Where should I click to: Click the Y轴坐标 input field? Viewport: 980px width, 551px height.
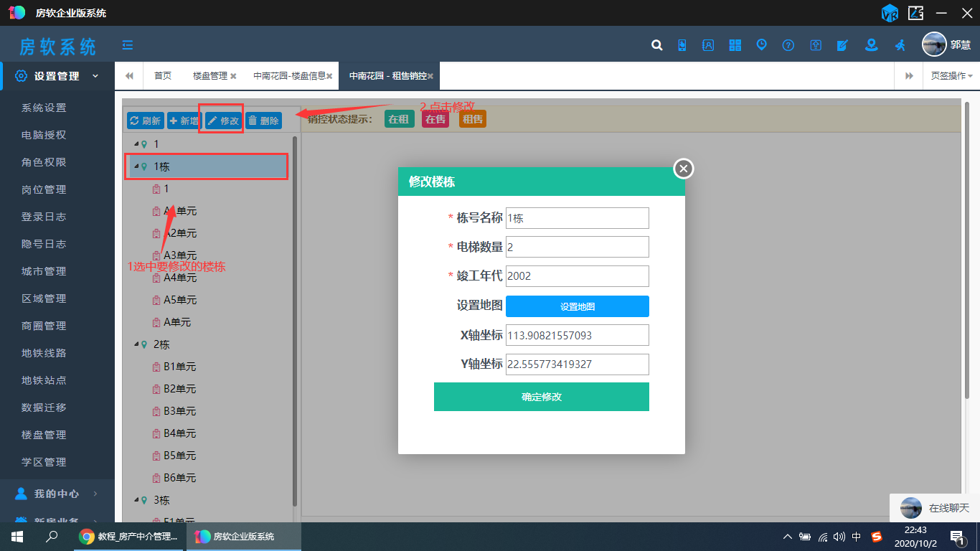578,364
